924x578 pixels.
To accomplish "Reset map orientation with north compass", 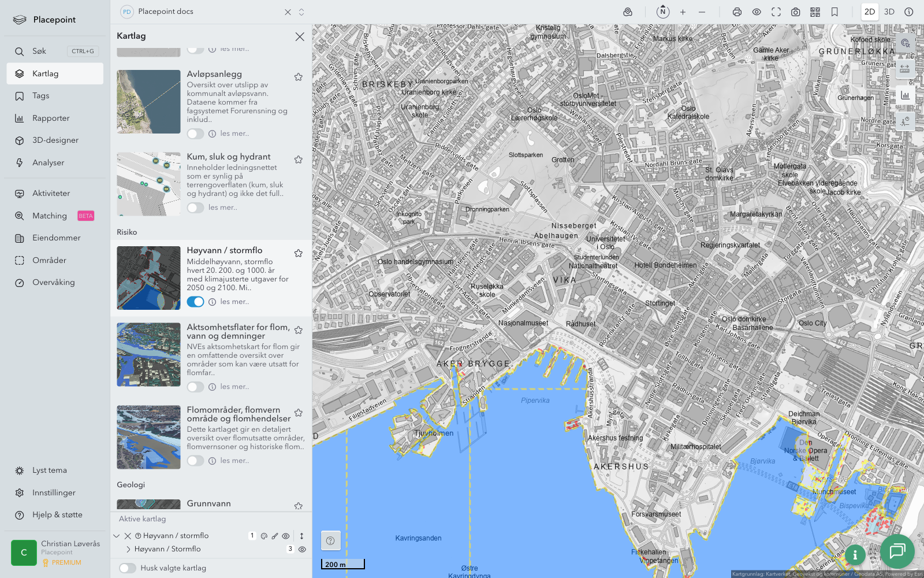I will tap(663, 12).
